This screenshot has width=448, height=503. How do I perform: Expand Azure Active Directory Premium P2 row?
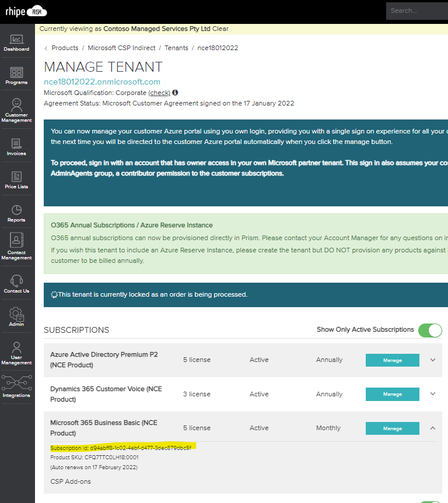433,360
